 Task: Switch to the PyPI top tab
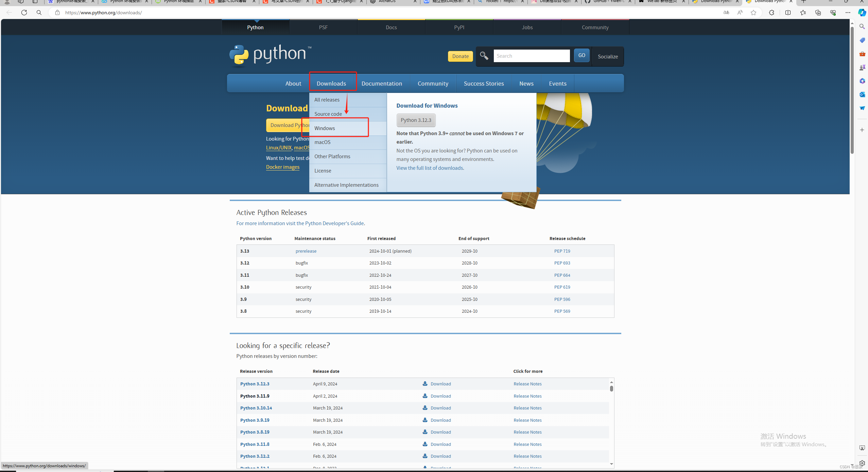pos(459,28)
